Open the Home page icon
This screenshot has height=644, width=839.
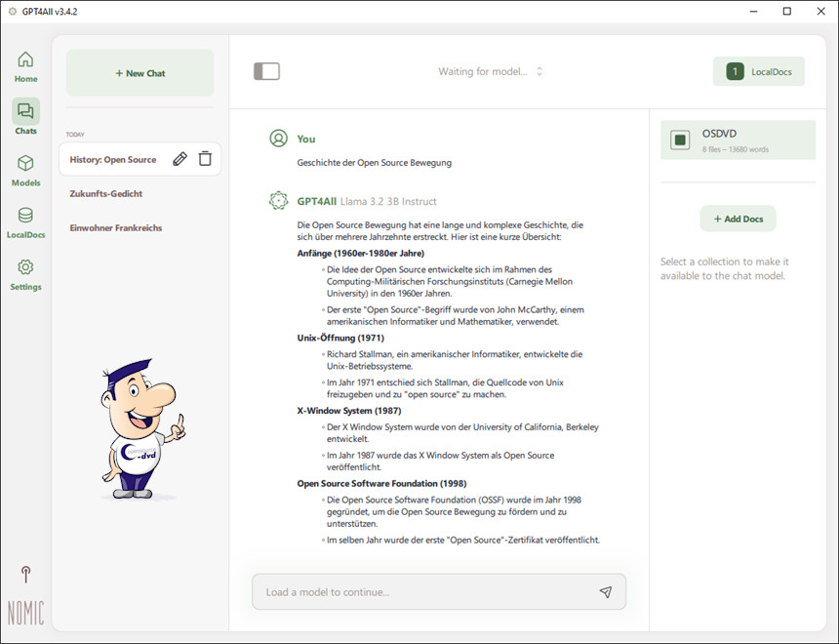tap(25, 60)
